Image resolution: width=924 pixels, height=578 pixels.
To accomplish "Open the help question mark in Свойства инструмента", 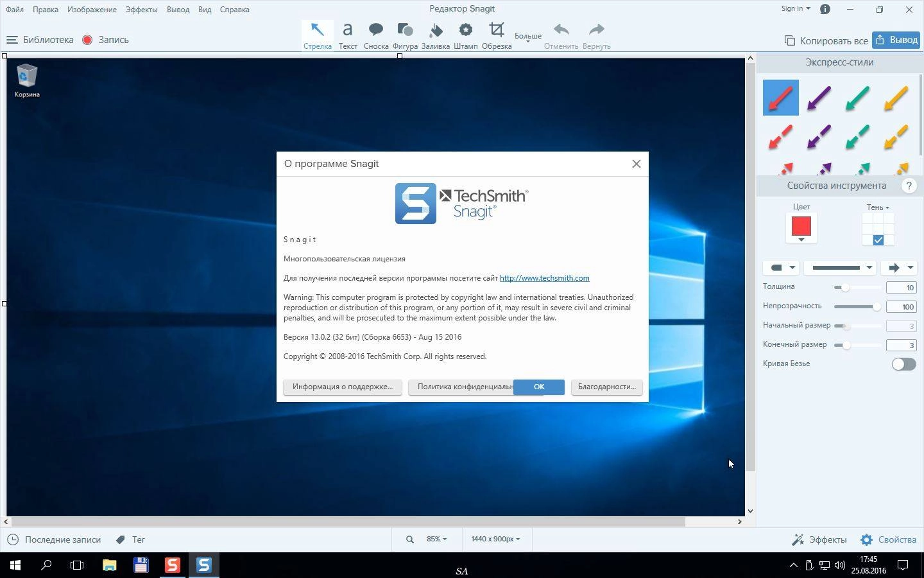I will pyautogui.click(x=909, y=186).
